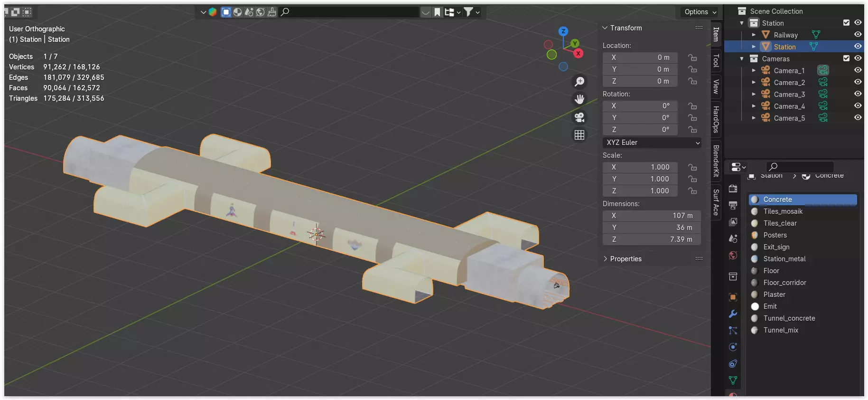Switch to the BlenderKit sidebar tab

tap(716, 161)
